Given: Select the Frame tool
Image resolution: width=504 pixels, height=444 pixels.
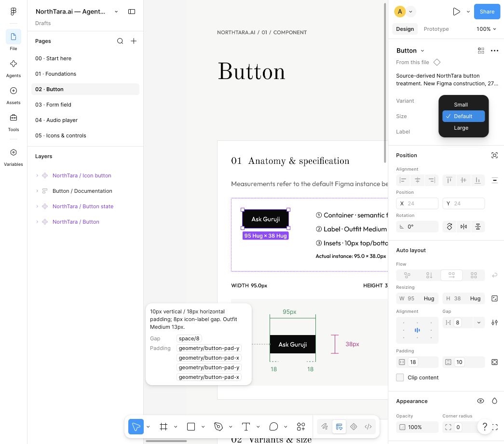Looking at the screenshot, I should (163, 427).
